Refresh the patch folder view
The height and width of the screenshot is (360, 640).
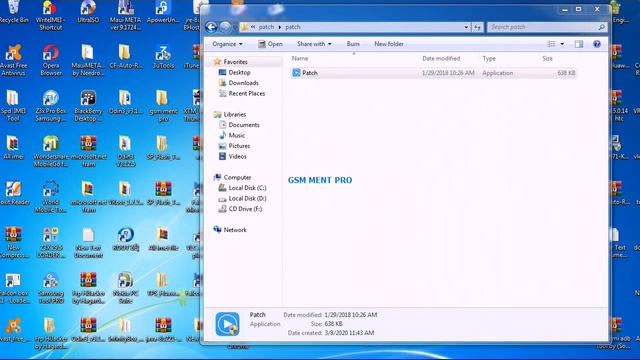[477, 27]
